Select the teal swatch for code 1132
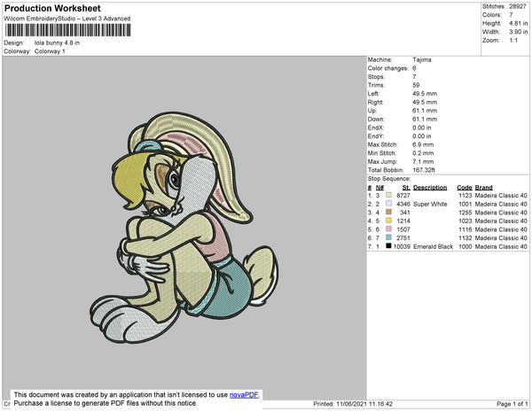The height and width of the screenshot is (411, 532). click(x=388, y=237)
